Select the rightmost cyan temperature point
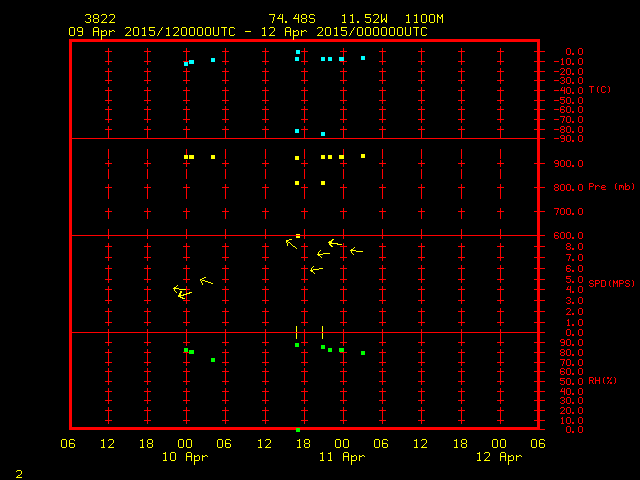 point(363,58)
